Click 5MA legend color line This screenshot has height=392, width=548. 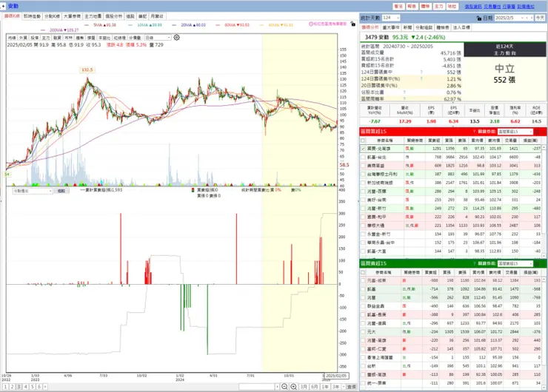coord(87,25)
